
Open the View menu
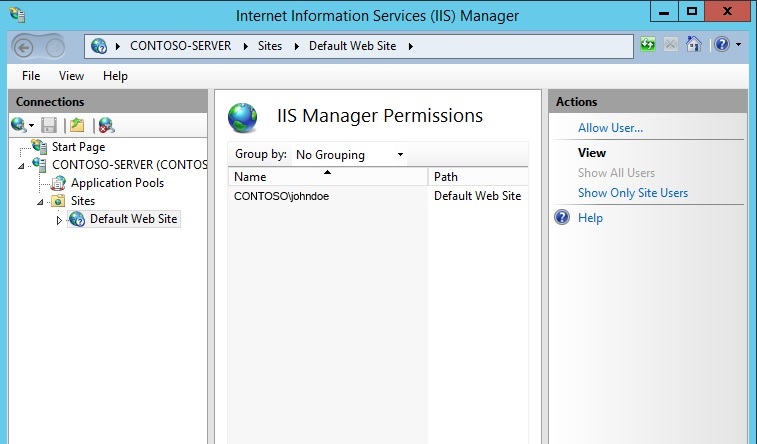point(71,76)
